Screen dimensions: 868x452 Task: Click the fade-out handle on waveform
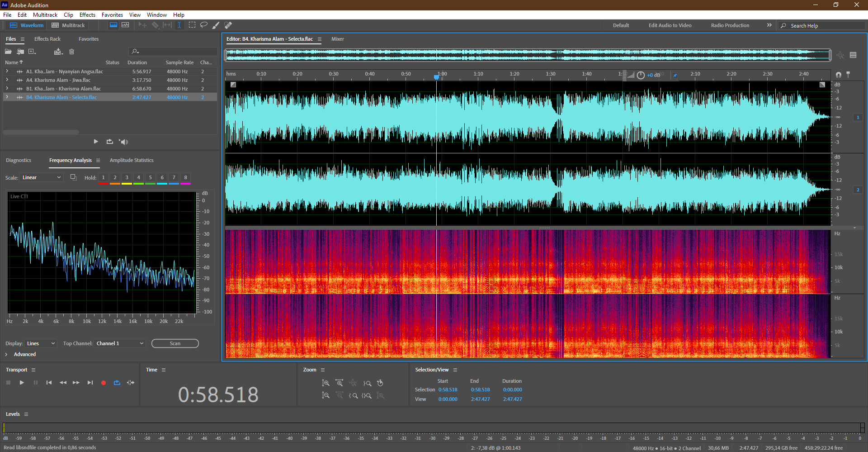(822, 85)
